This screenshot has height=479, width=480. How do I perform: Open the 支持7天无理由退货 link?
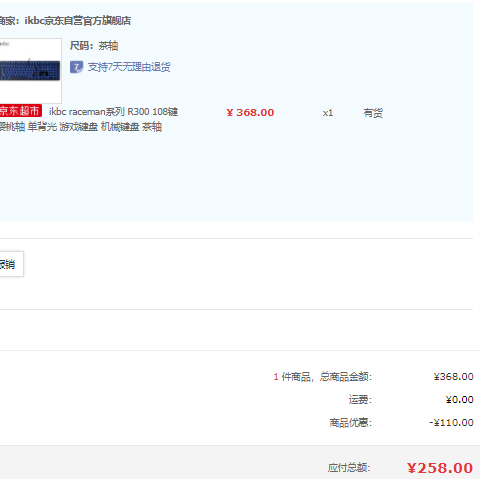[x=129, y=67]
